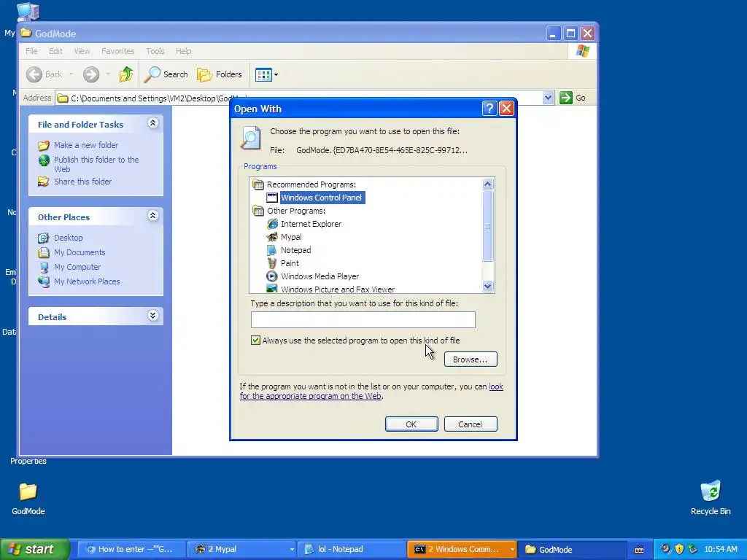Viewport: 747px width, 560px height.
Task: Toggle the Folders pane button
Action: [x=220, y=74]
